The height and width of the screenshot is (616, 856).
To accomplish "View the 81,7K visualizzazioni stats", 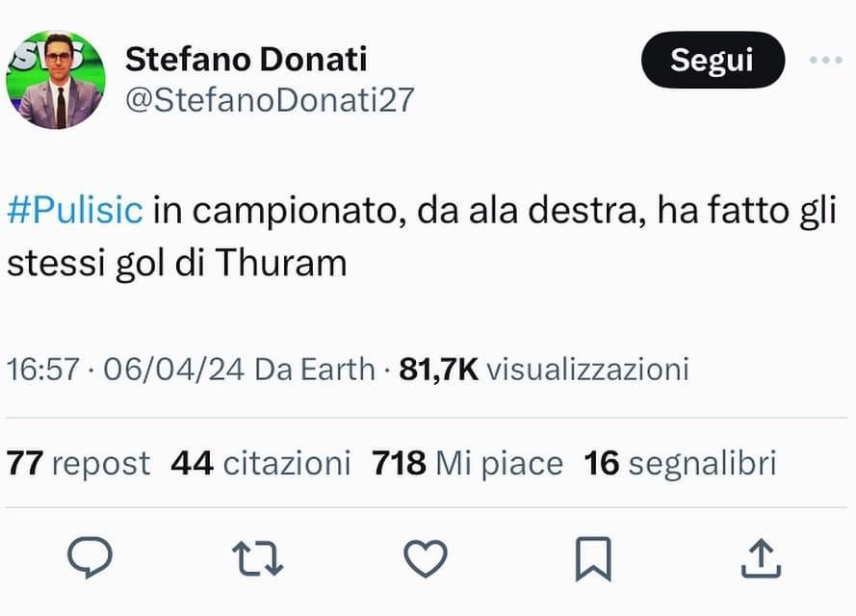I will click(x=544, y=369).
